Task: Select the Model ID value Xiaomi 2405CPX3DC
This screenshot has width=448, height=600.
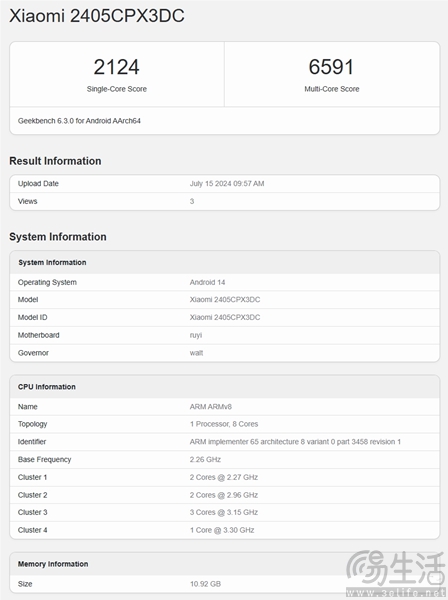Action: click(225, 317)
